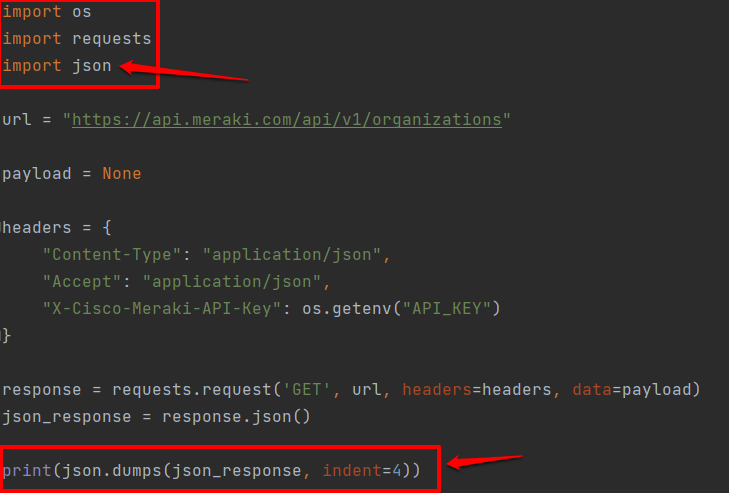The height and width of the screenshot is (493, 729).
Task: Click opening brace of the headers dictionary
Action: coord(107,227)
